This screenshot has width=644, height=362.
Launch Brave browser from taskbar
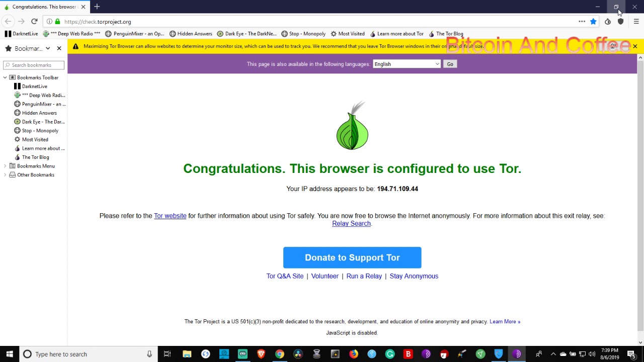261,354
